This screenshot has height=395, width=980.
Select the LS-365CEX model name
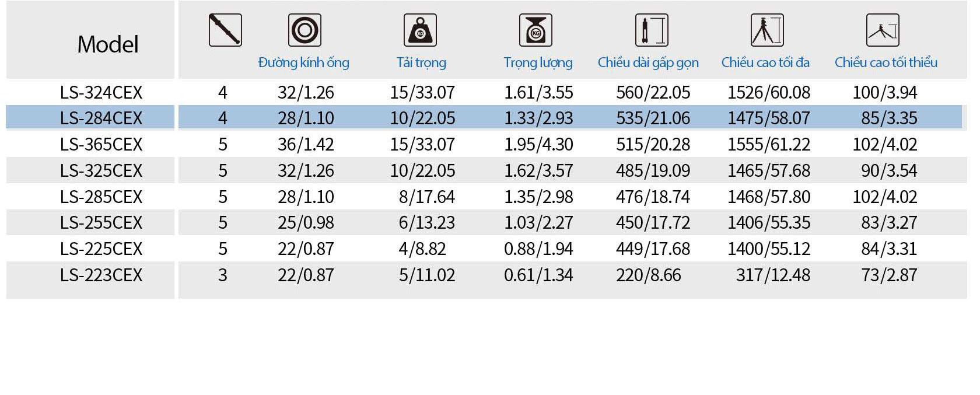coord(101,144)
